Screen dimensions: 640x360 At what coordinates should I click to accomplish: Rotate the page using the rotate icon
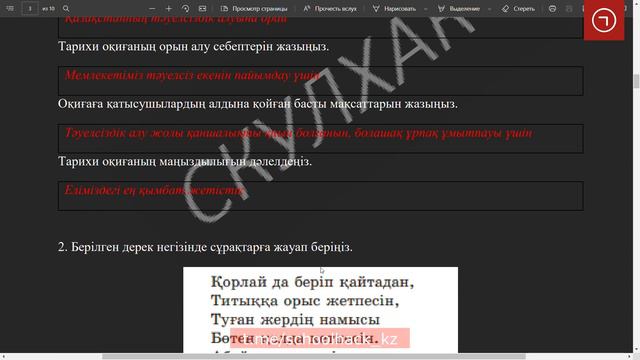pyautogui.click(x=185, y=9)
